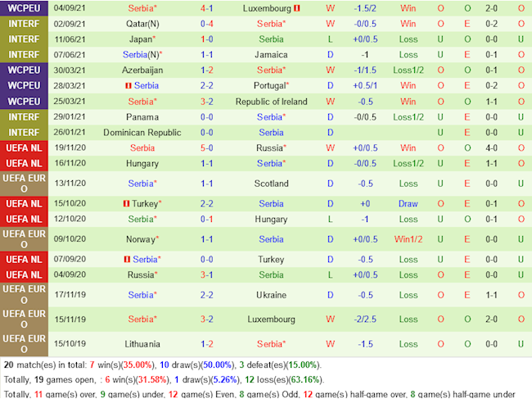Click Win1/2 result in Norway row

click(408, 239)
